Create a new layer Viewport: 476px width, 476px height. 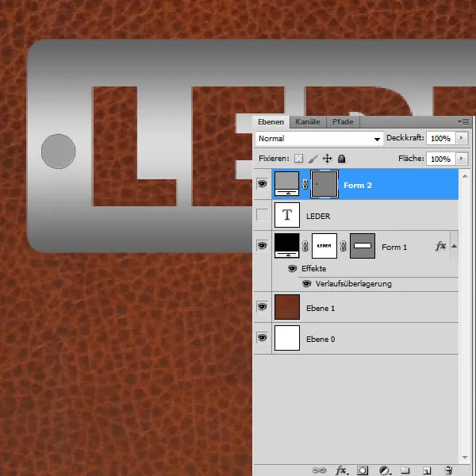[x=426, y=470]
